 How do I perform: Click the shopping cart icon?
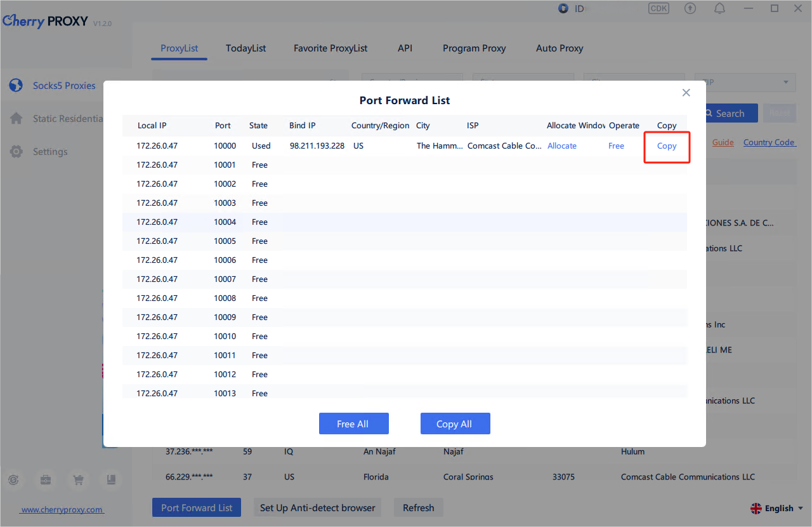coord(79,480)
